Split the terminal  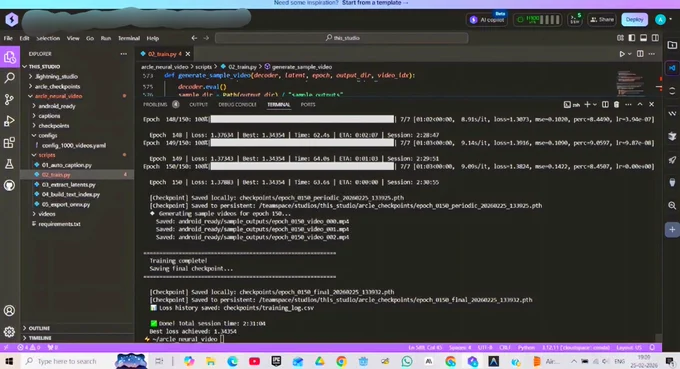pos(605,104)
